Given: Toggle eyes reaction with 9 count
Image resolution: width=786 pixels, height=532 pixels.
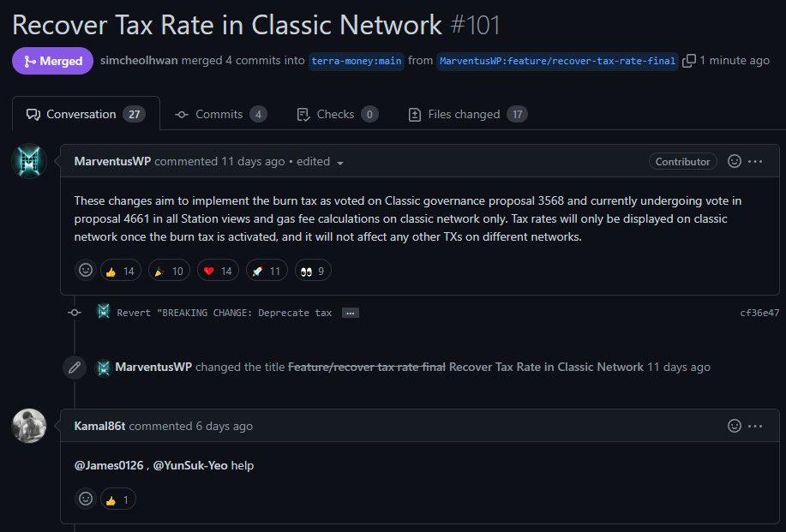Looking at the screenshot, I should click(x=313, y=271).
